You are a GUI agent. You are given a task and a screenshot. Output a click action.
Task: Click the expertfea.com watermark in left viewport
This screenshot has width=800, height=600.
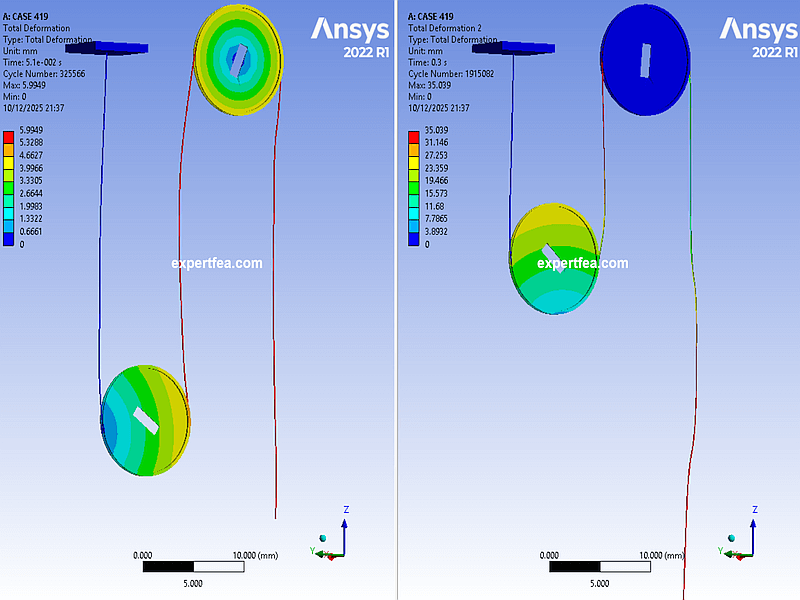(x=216, y=264)
